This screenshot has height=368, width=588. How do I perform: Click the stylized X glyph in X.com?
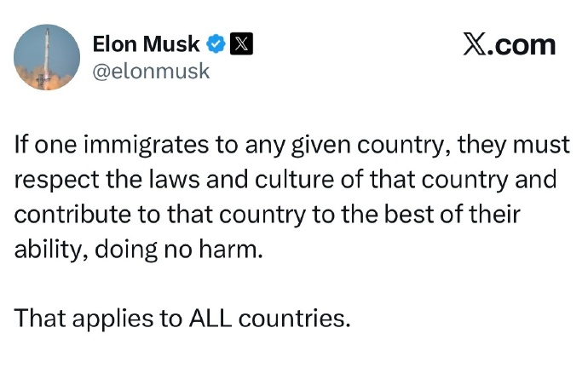click(x=475, y=44)
